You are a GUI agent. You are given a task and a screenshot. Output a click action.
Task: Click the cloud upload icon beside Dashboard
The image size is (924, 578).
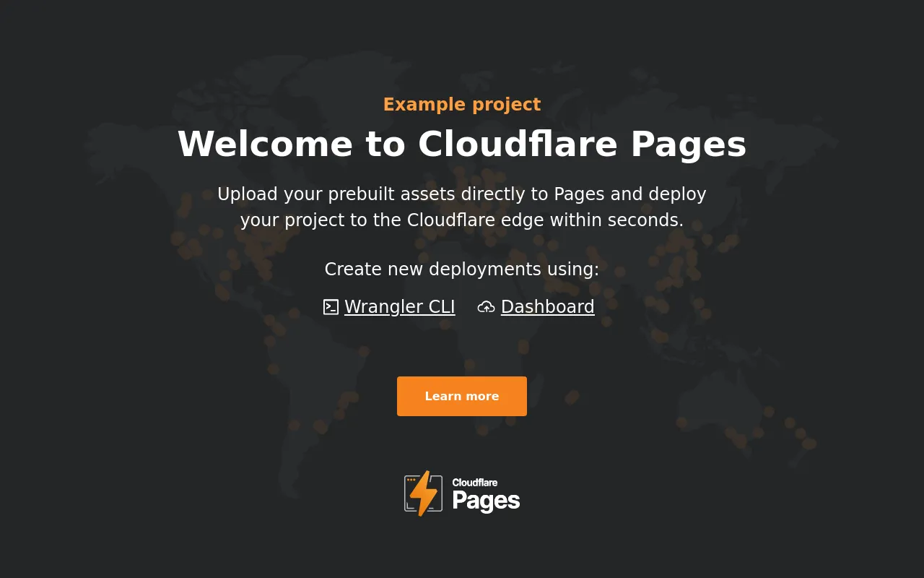pyautogui.click(x=486, y=307)
